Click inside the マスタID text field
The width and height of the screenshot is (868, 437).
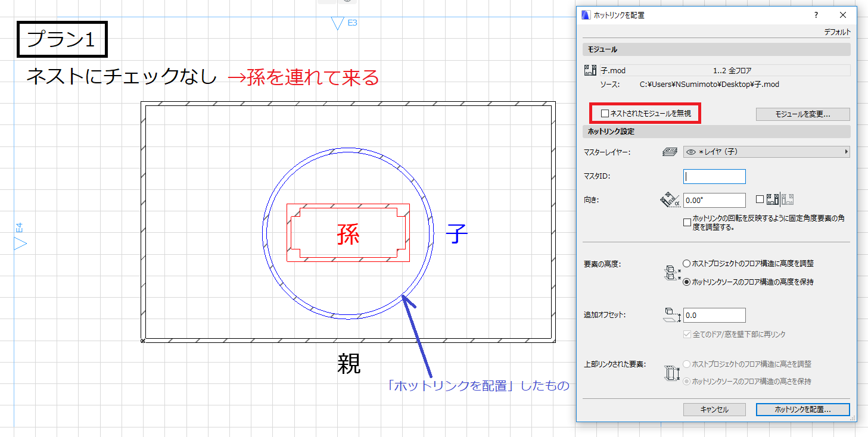714,176
